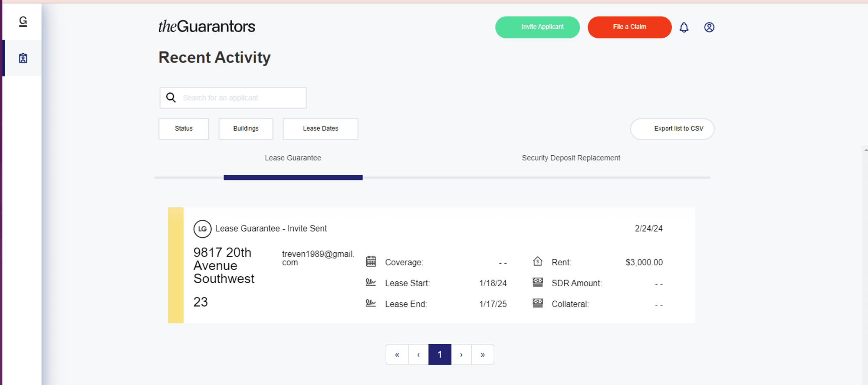The width and height of the screenshot is (868, 385).
Task: Click the Lease Guarantee - Invite Sent status
Action: point(271,228)
